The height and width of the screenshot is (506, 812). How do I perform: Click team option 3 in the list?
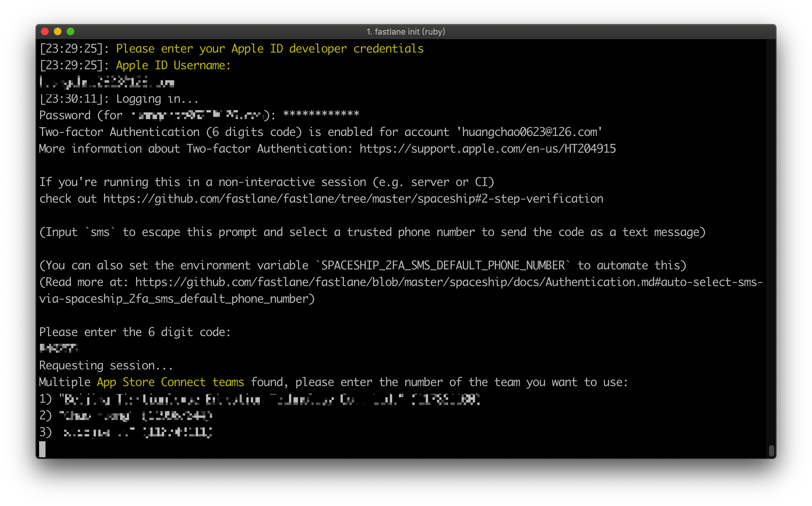pyautogui.click(x=126, y=432)
